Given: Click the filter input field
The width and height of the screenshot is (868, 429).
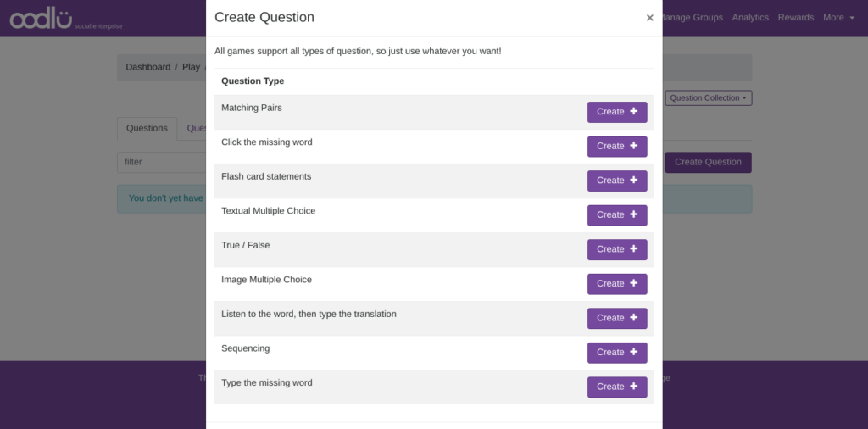Looking at the screenshot, I should pos(161,162).
